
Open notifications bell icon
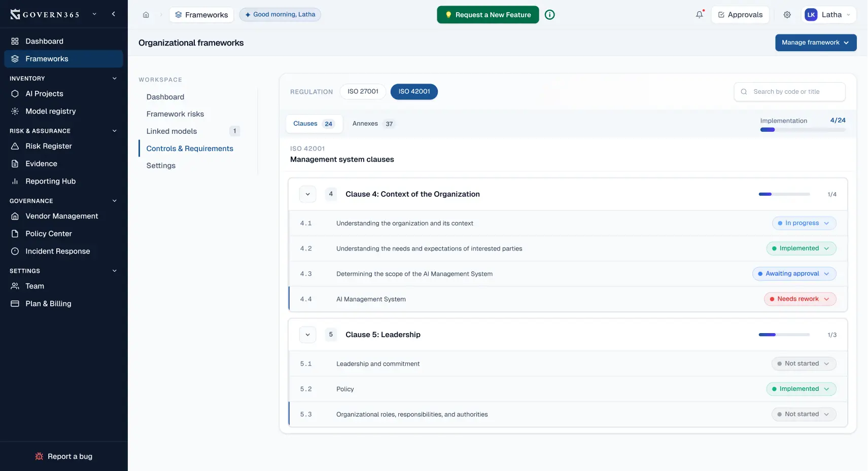699,15
